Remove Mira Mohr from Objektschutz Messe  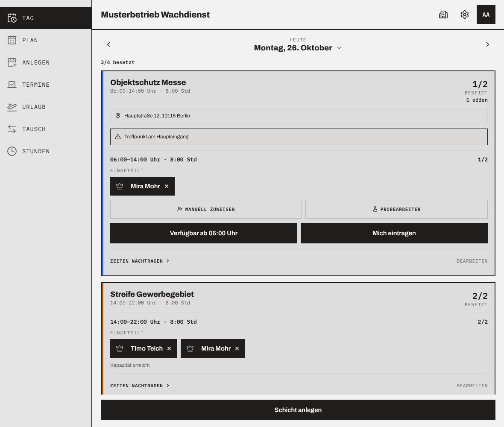pos(167,186)
